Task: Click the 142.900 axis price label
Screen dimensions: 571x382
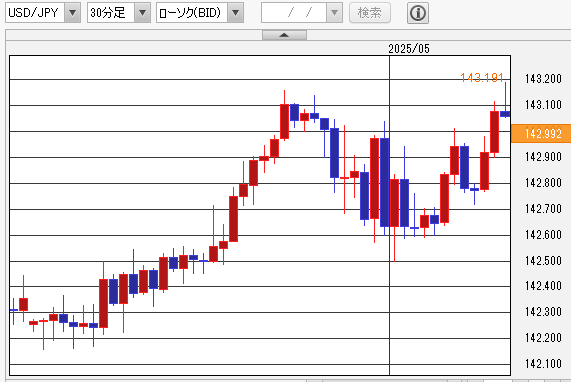Action: 543,157
